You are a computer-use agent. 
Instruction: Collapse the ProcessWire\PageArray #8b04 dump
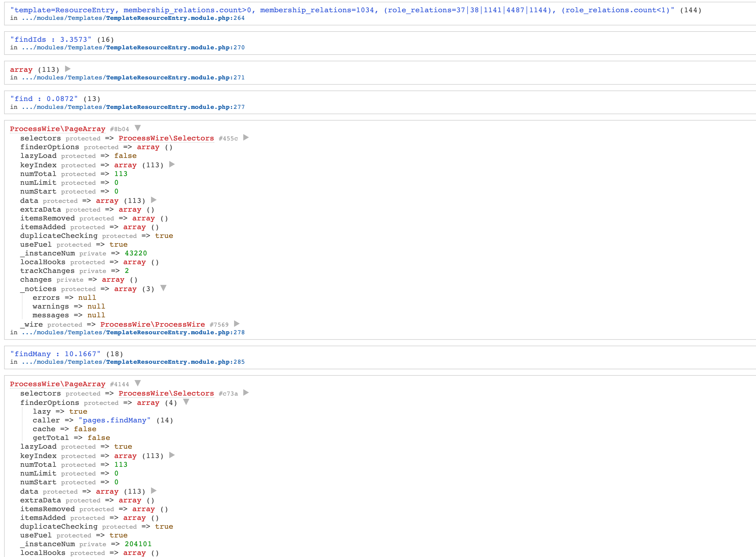coord(137,128)
